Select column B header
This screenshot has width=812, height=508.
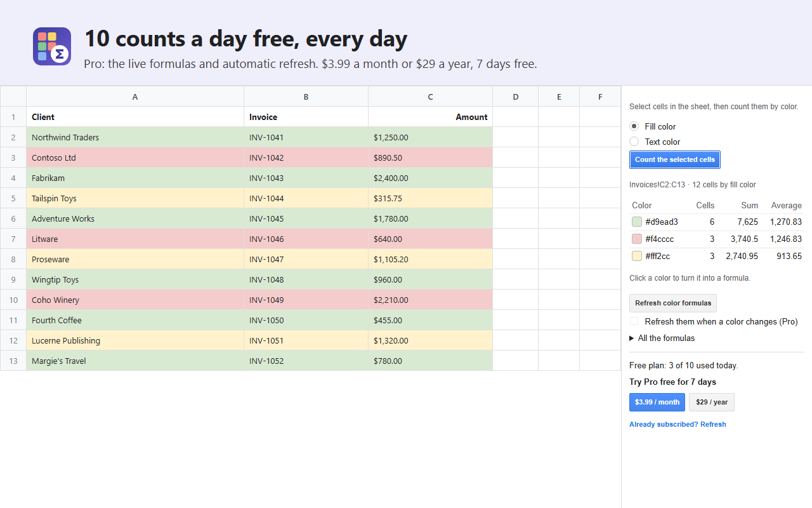tap(306, 97)
